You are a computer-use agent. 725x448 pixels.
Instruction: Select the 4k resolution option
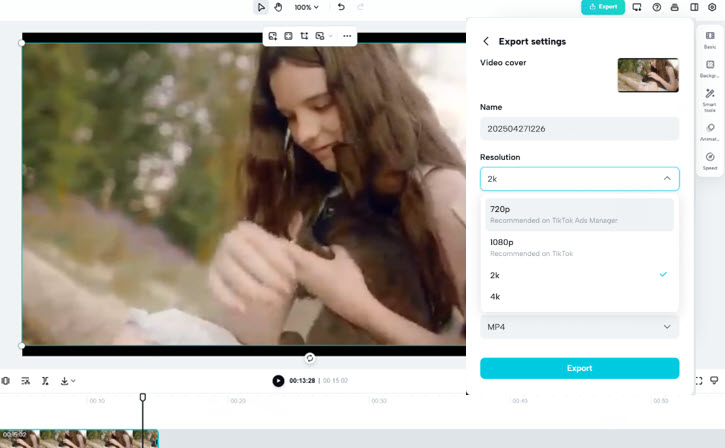[579, 297]
